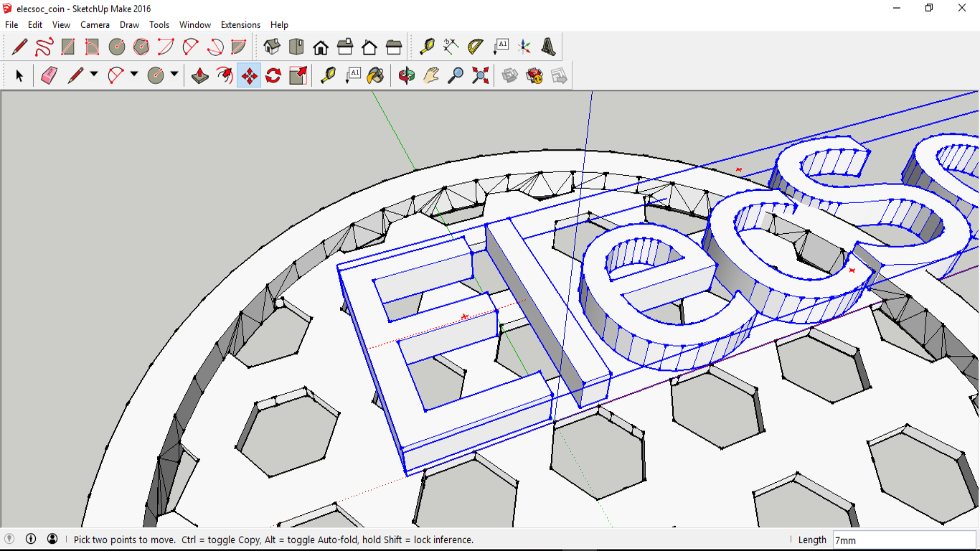The image size is (980, 551).
Task: Select the arrow Select tool
Action: 19,75
